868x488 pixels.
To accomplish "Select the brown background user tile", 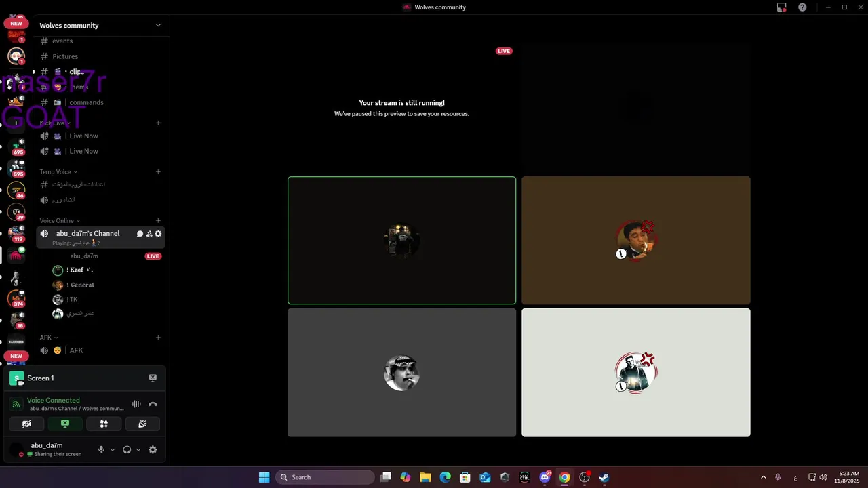I will (x=636, y=241).
